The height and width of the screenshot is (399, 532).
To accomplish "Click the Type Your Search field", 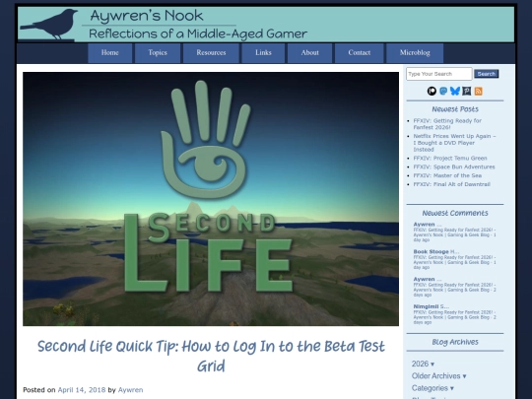I will pos(439,74).
